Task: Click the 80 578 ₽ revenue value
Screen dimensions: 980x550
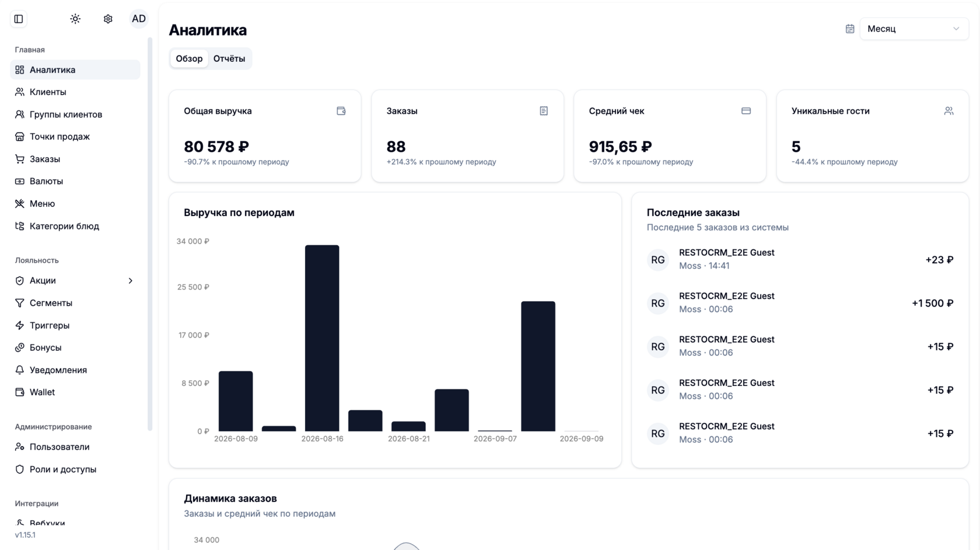Action: tap(216, 147)
